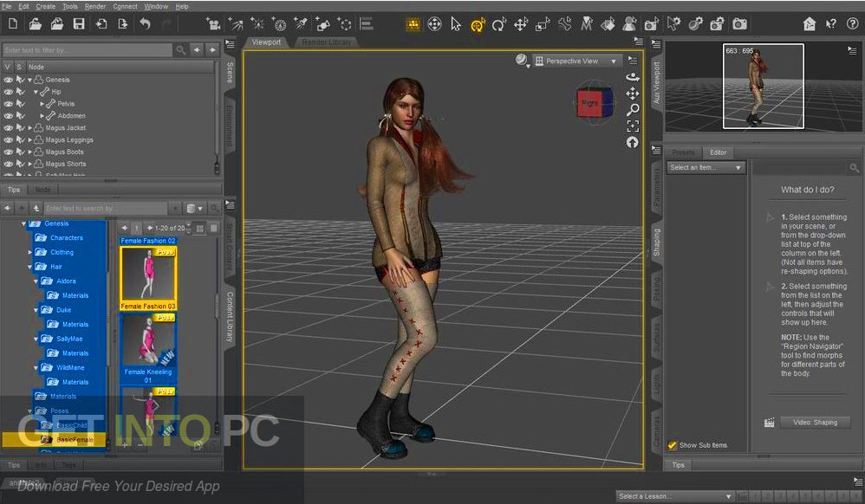Viewport: 865px width, 504px height.
Task: Select the Node Selection arrow tool
Action: tap(456, 24)
